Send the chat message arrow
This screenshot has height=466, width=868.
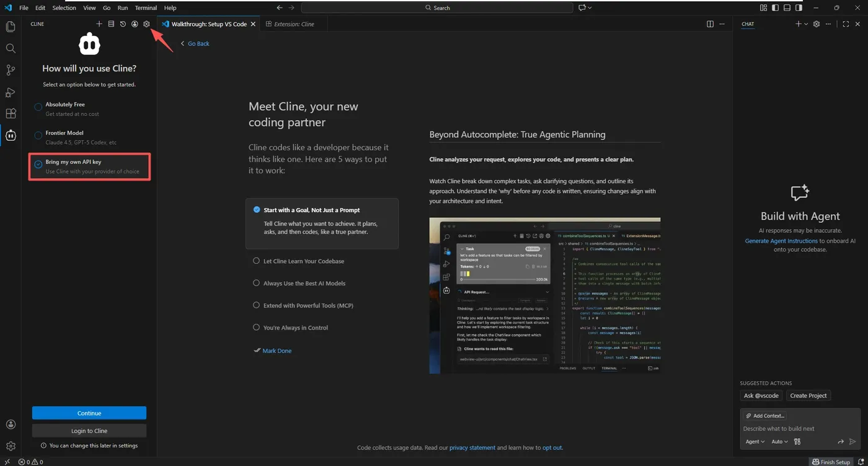[x=852, y=442]
